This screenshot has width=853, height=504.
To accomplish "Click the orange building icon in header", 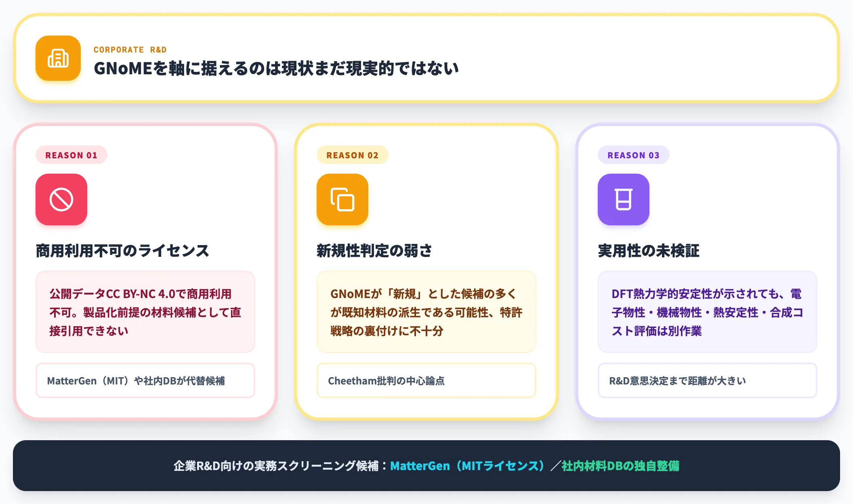I will tap(58, 58).
